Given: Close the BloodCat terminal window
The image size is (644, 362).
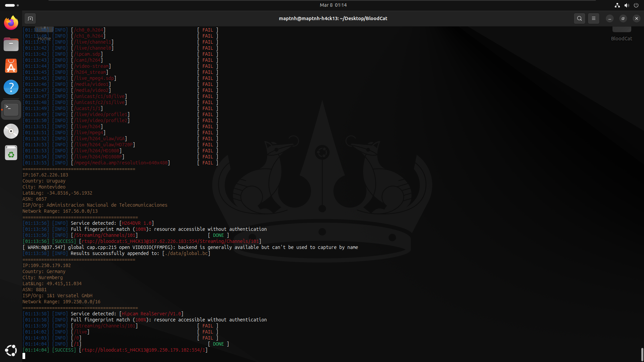Looking at the screenshot, I should click(x=637, y=18).
